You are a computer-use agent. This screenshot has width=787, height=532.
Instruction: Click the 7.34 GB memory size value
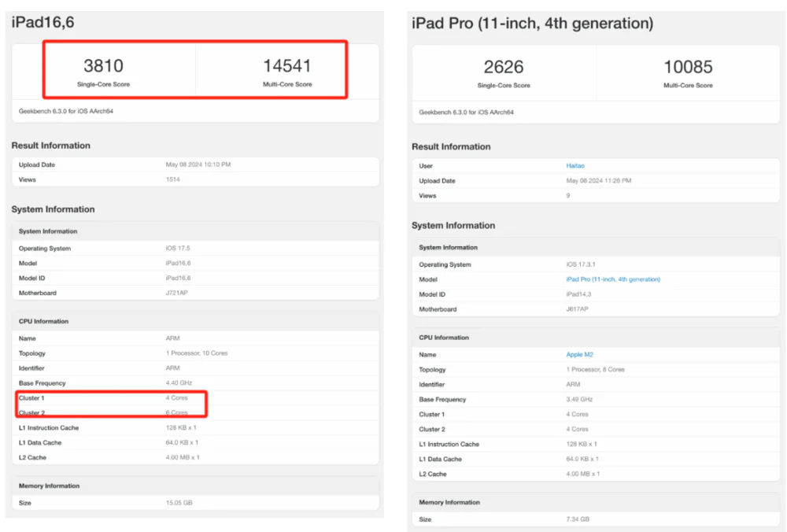tap(578, 519)
